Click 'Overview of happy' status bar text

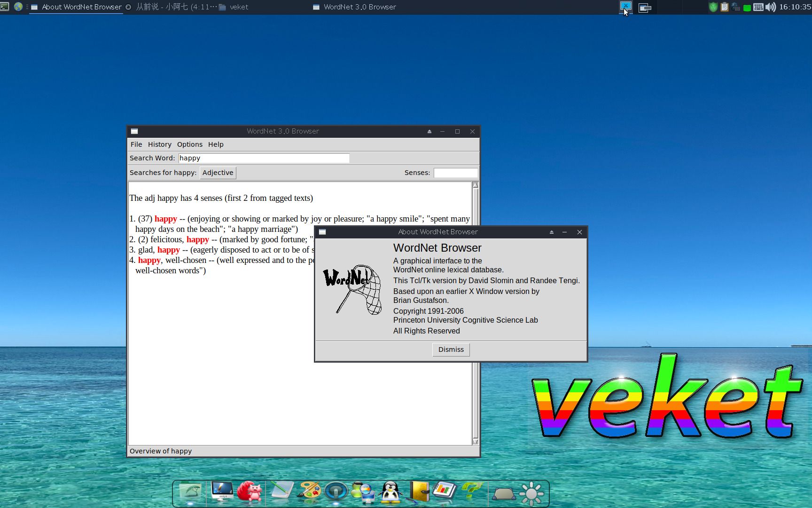(161, 451)
